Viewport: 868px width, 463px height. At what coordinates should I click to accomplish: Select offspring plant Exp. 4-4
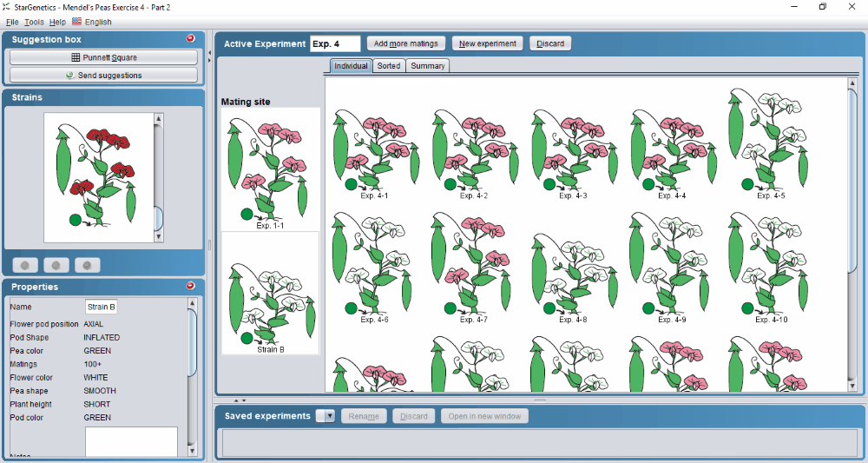pyautogui.click(x=673, y=152)
